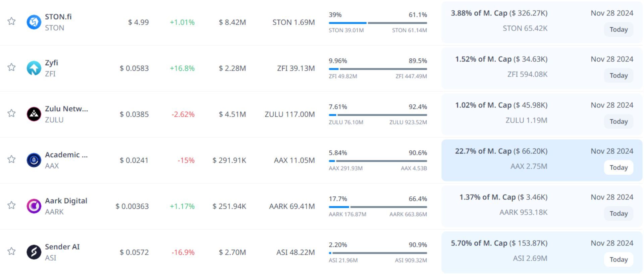Open the Aark Digital name link

pos(66,201)
